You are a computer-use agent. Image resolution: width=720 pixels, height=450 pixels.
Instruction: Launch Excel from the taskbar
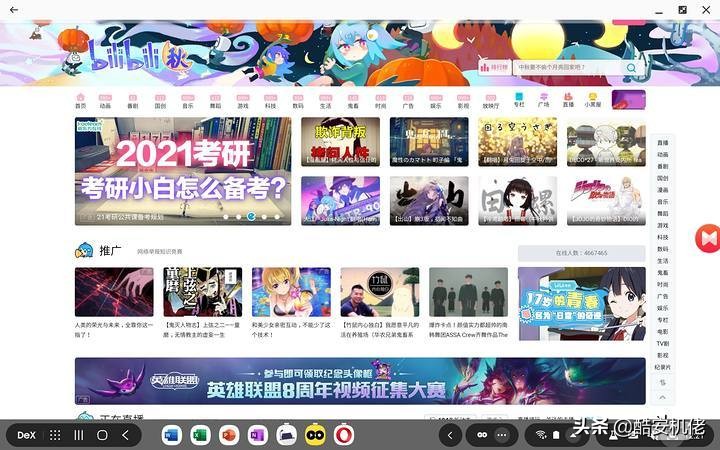200,435
